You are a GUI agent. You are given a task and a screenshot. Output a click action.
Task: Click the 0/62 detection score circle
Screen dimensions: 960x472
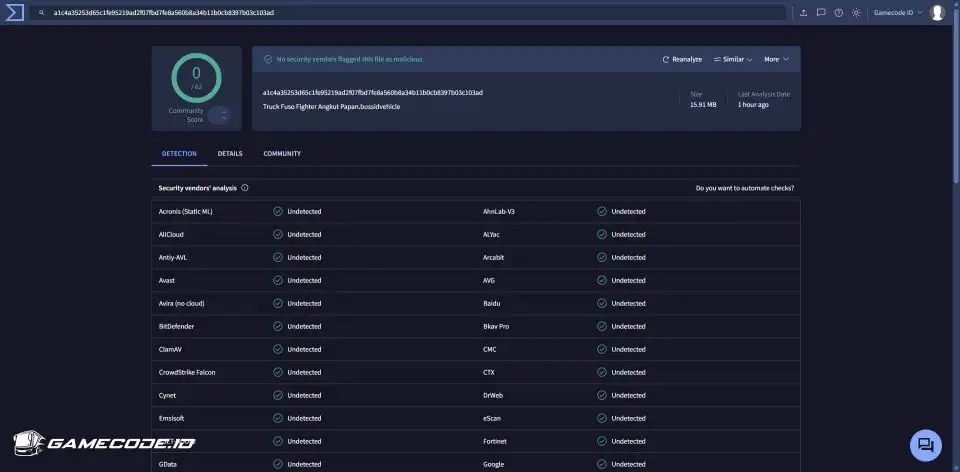(x=196, y=77)
